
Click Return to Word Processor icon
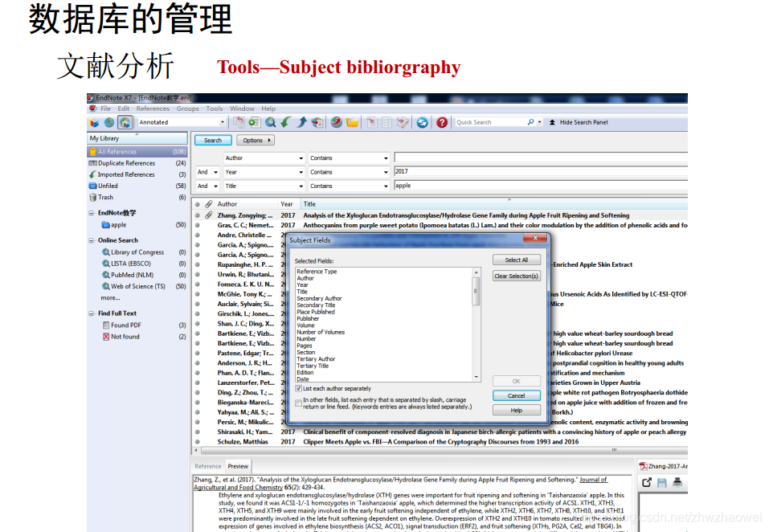pyautogui.click(x=403, y=123)
